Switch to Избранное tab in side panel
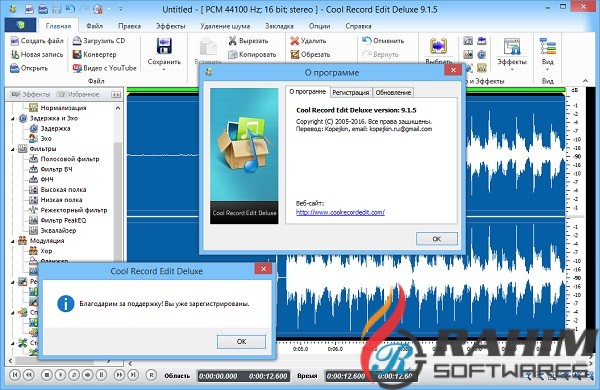 click(79, 95)
